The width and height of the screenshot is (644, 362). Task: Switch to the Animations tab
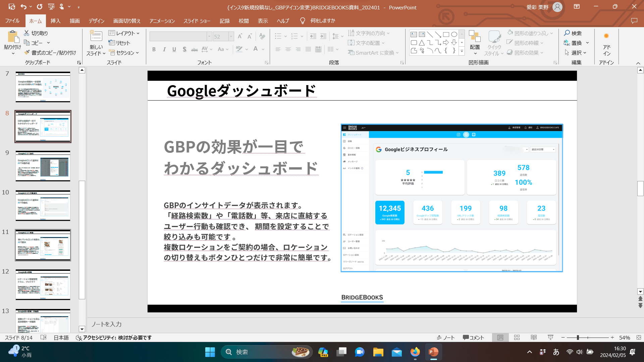point(162,21)
